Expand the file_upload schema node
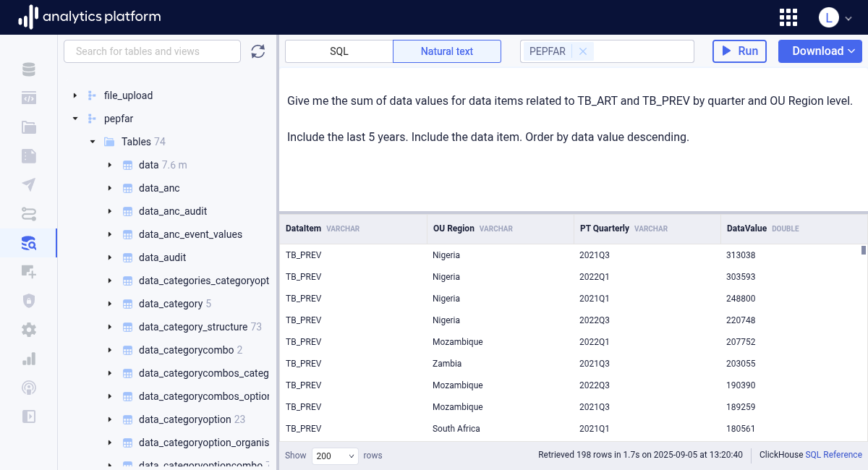The image size is (868, 470). [75, 95]
